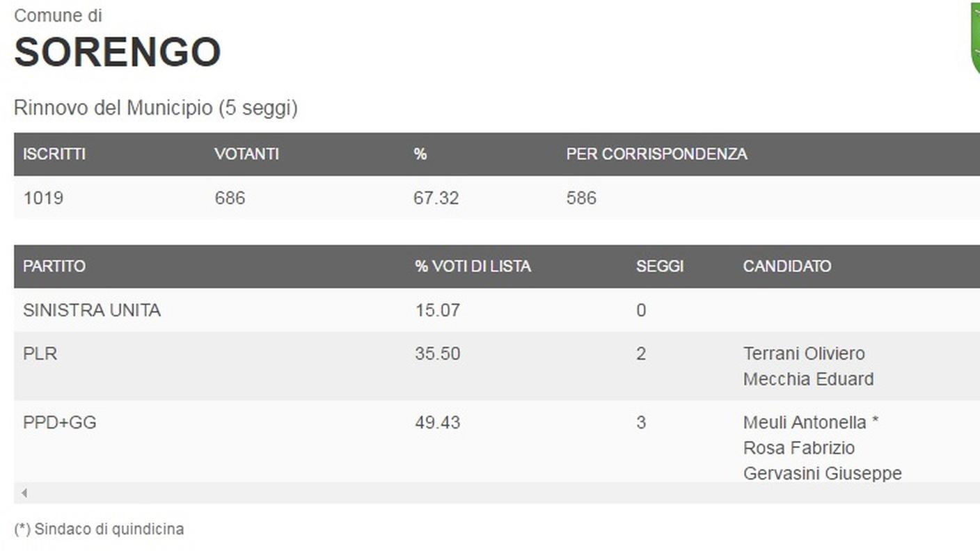Viewport: 980px width, 551px height.
Task: Select the PPD+GG party row
Action: tap(497, 441)
